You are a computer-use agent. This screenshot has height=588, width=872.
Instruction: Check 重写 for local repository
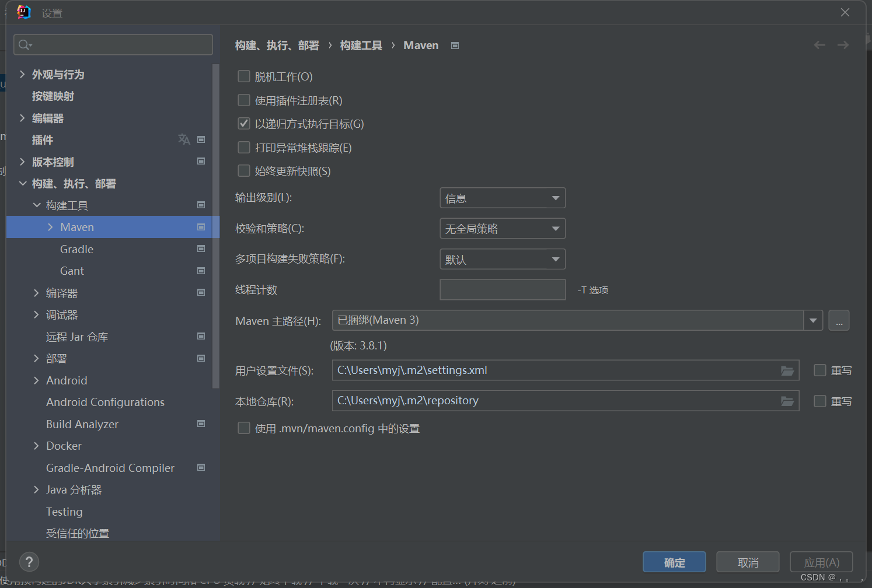pos(820,401)
